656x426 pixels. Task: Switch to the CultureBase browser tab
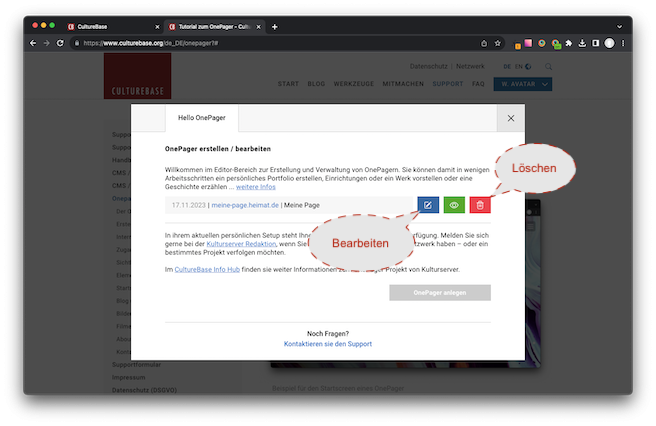point(110,26)
